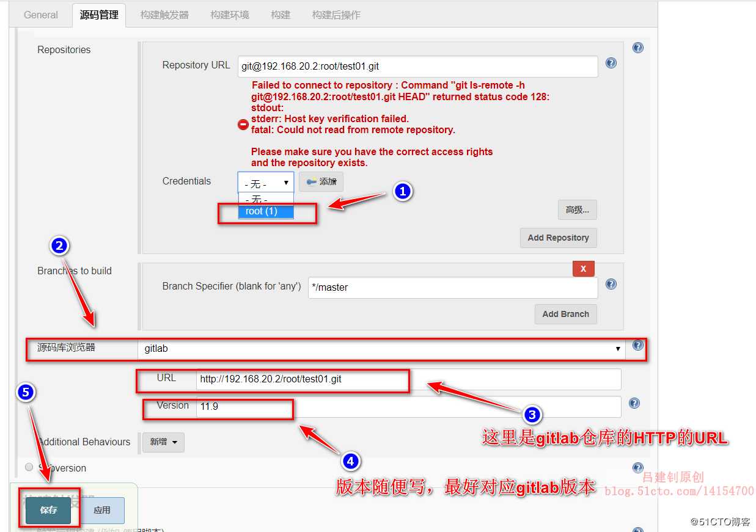Select the 构建 tab

pos(281,15)
